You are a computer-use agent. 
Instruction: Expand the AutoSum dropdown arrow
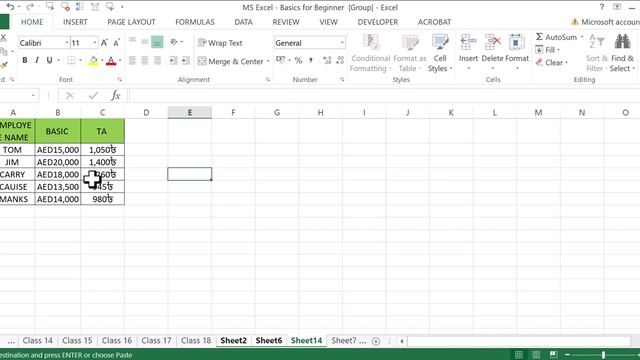tap(582, 37)
